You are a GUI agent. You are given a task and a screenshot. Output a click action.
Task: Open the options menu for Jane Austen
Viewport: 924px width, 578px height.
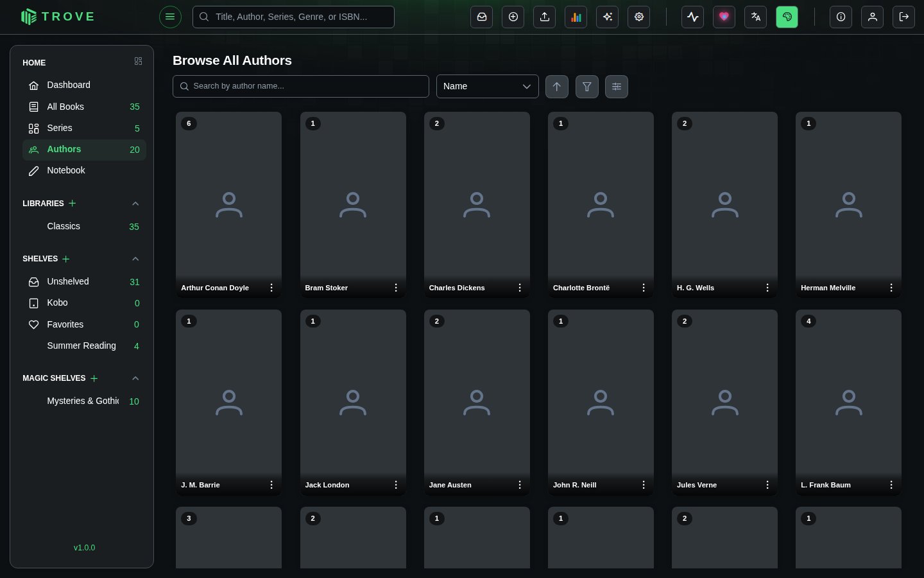(x=520, y=485)
